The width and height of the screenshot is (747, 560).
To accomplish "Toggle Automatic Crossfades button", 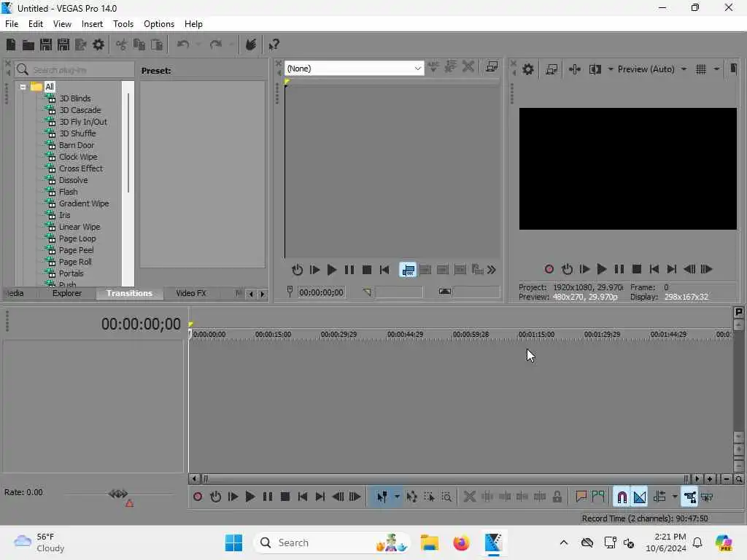I will (x=639, y=497).
